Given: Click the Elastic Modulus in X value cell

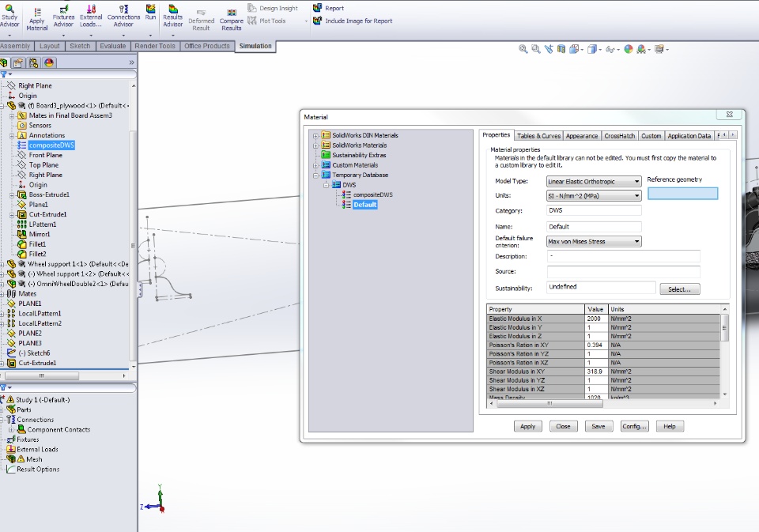Looking at the screenshot, I should tap(596, 319).
